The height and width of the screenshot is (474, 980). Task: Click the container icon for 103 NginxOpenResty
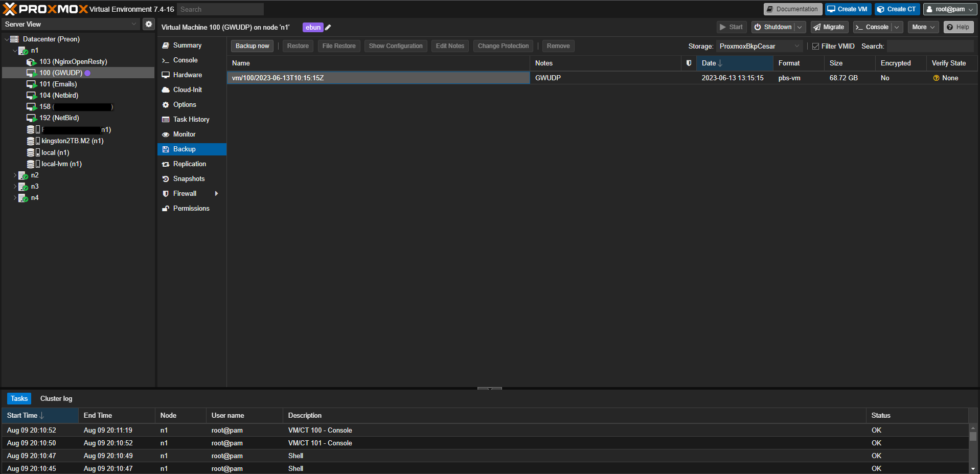pos(31,62)
